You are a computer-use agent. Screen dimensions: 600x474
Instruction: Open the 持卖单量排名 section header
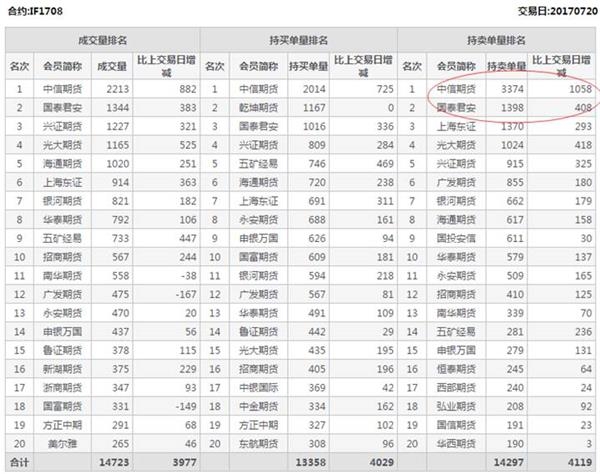coord(496,40)
